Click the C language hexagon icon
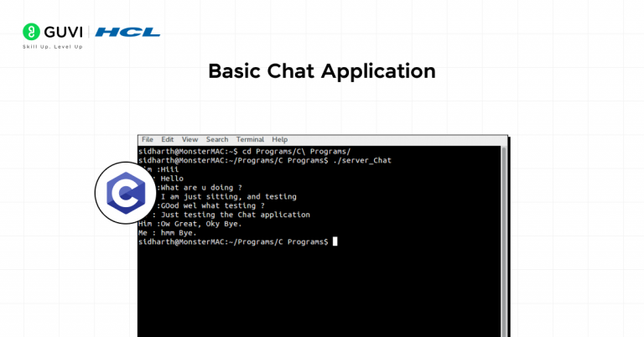The width and height of the screenshot is (644, 337). pos(124,194)
